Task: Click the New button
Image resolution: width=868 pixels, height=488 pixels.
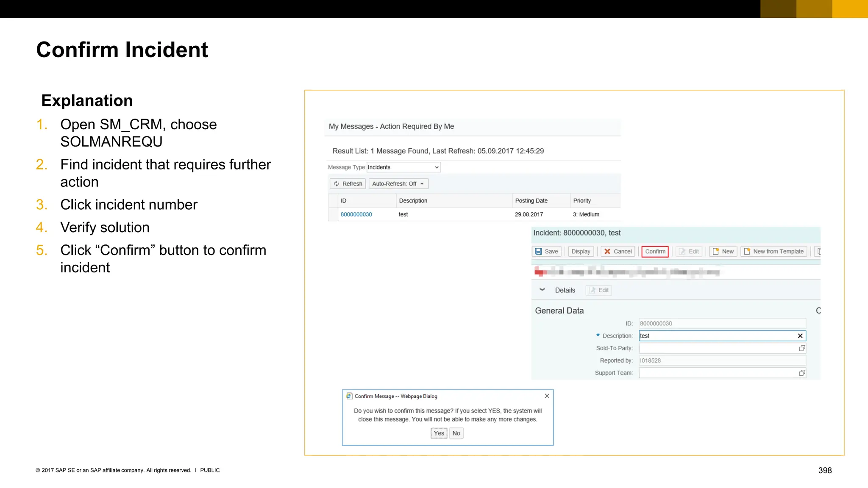Action: click(723, 252)
